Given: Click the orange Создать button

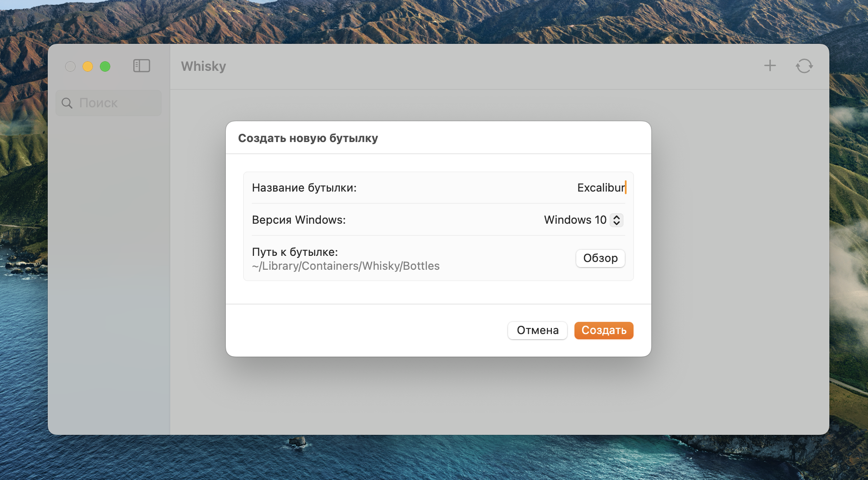Looking at the screenshot, I should (604, 330).
